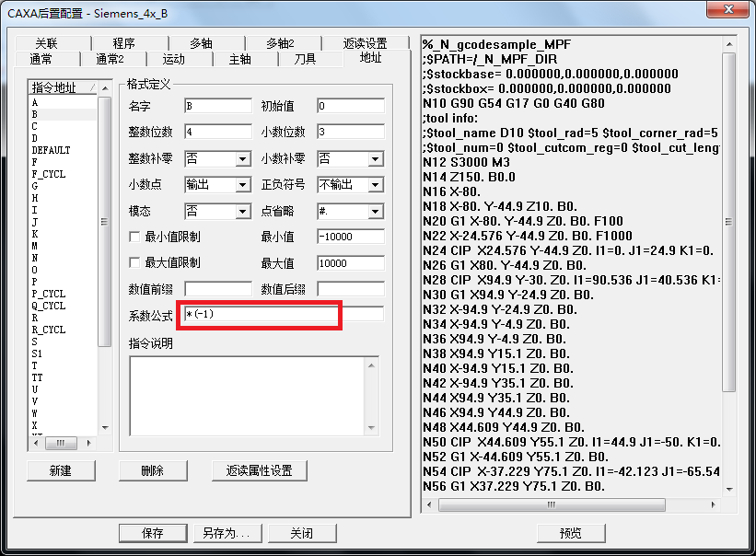The width and height of the screenshot is (756, 556).
Task: Open the 正负符号 dropdown
Action: pyautogui.click(x=376, y=184)
